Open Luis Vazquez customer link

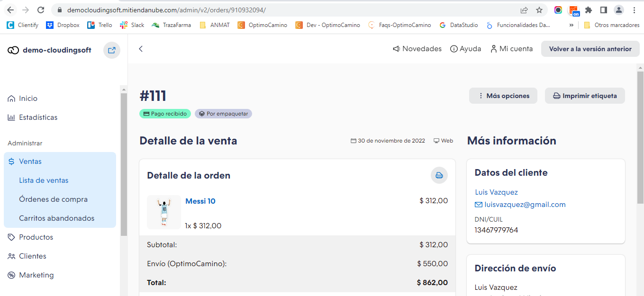coord(496,192)
